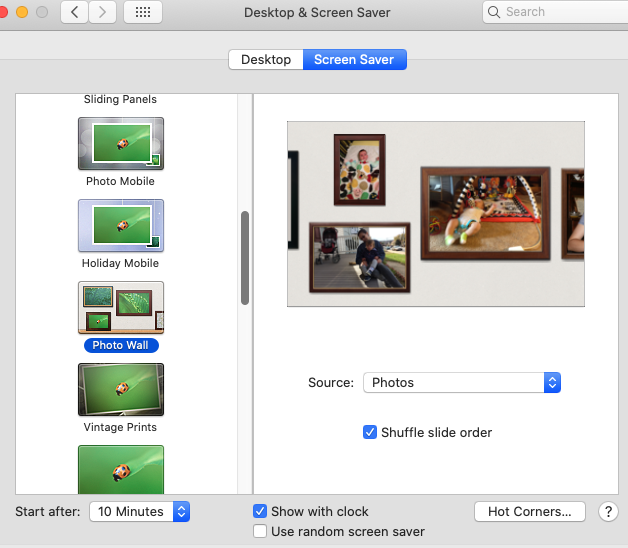Go forward with the right arrow button
Viewport: 628px width, 548px height.
pyautogui.click(x=103, y=12)
